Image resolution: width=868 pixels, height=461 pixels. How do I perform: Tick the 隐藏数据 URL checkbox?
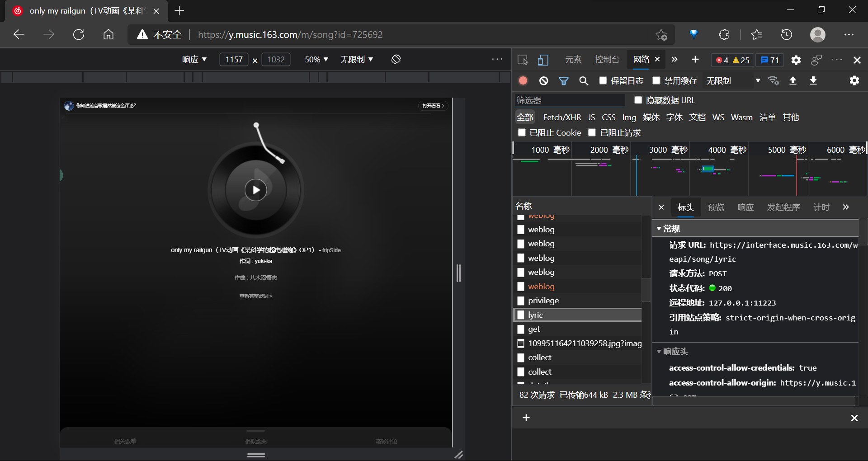pyautogui.click(x=638, y=100)
